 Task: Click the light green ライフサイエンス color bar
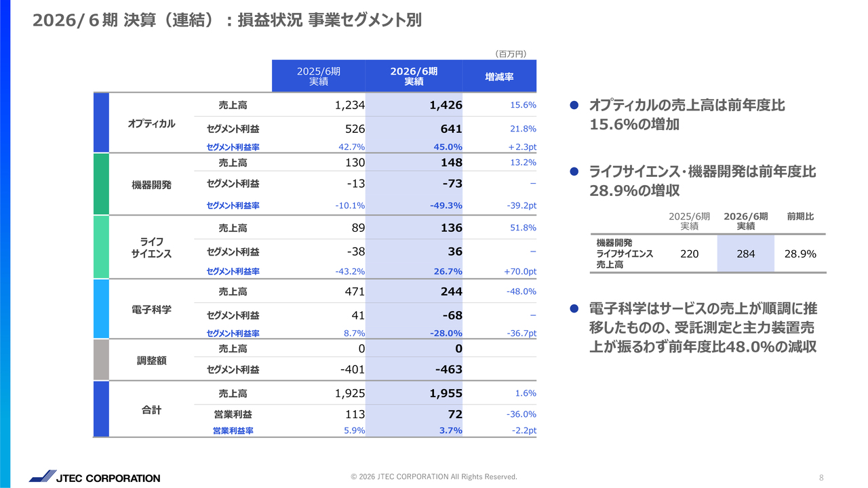[101, 247]
